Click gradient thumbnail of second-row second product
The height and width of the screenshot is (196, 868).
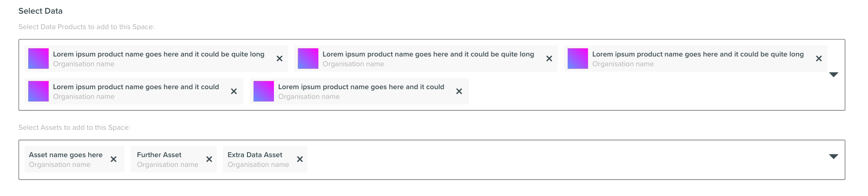[263, 91]
